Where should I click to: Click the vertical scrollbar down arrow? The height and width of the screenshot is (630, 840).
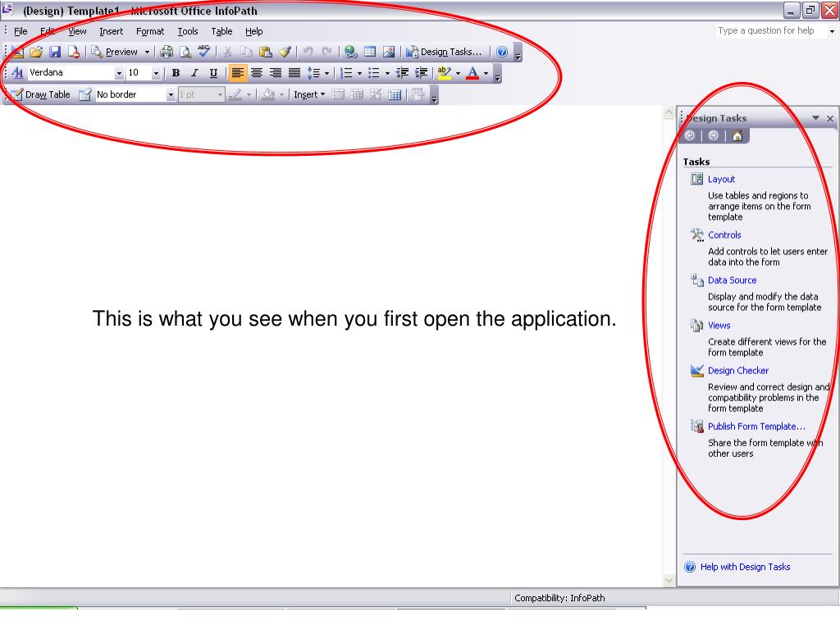pyautogui.click(x=669, y=580)
